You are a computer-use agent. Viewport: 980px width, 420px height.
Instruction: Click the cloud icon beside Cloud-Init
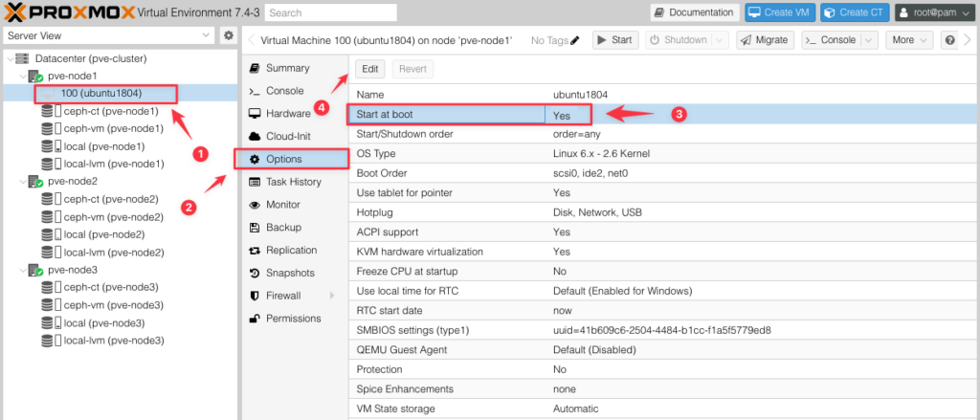pyautogui.click(x=255, y=136)
